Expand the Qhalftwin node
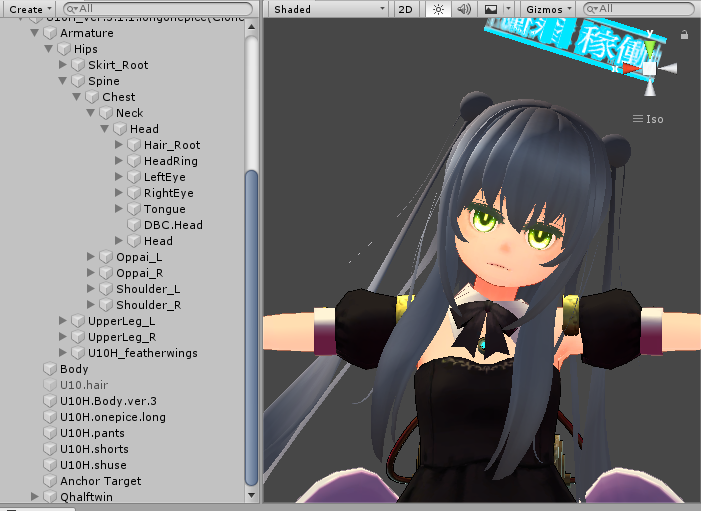Viewport: 701px width, 511px height. (x=34, y=497)
